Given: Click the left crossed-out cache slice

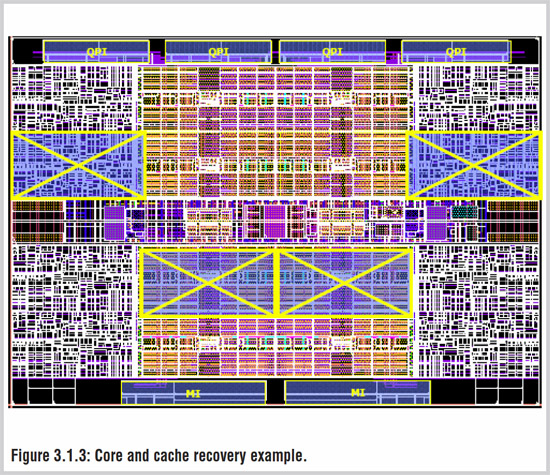Looking at the screenshot, I should click(207, 282).
